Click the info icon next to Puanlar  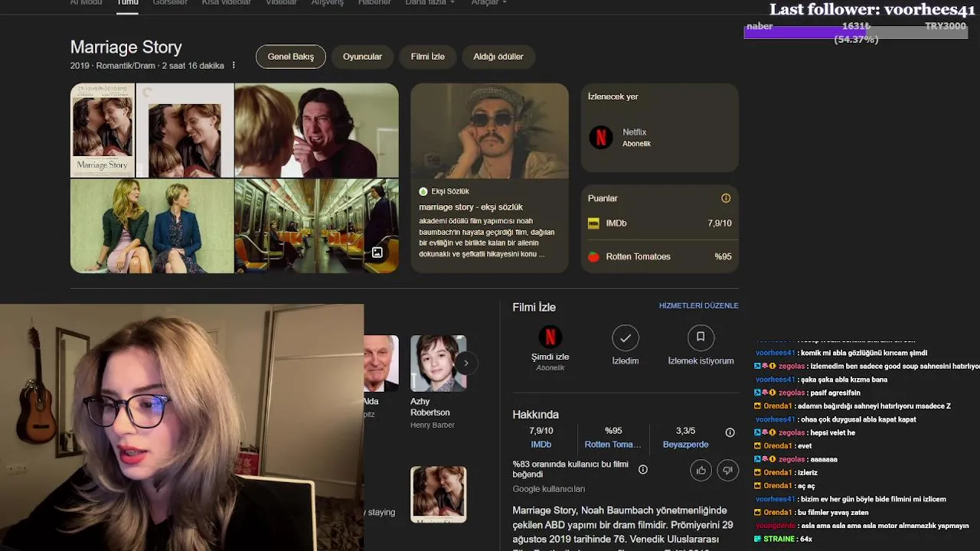[726, 198]
